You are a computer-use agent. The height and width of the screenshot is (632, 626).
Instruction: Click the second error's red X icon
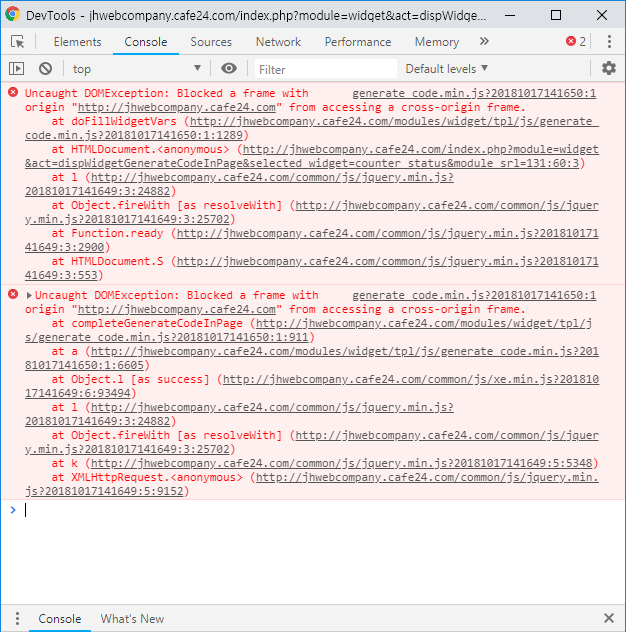(13, 294)
